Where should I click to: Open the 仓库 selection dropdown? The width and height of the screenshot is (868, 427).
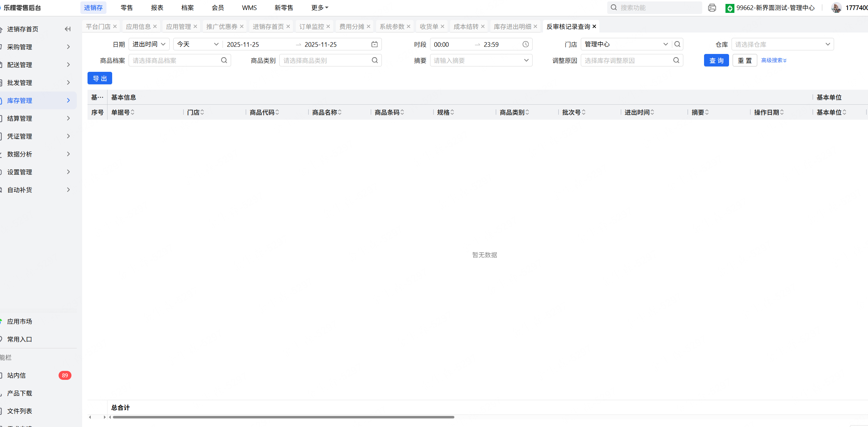pos(782,44)
